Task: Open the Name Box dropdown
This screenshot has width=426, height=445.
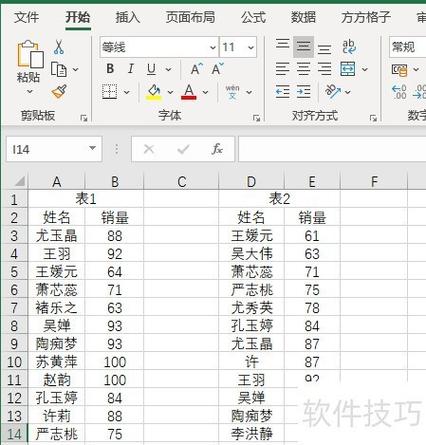Action: [x=93, y=148]
